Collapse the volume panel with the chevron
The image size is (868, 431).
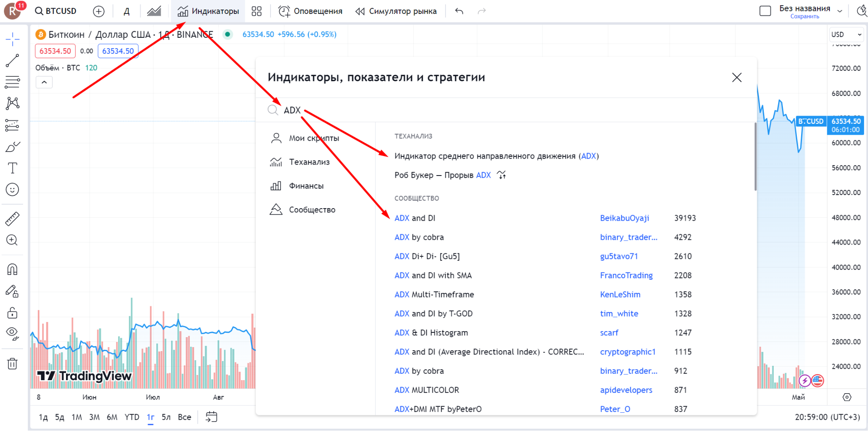(x=44, y=82)
